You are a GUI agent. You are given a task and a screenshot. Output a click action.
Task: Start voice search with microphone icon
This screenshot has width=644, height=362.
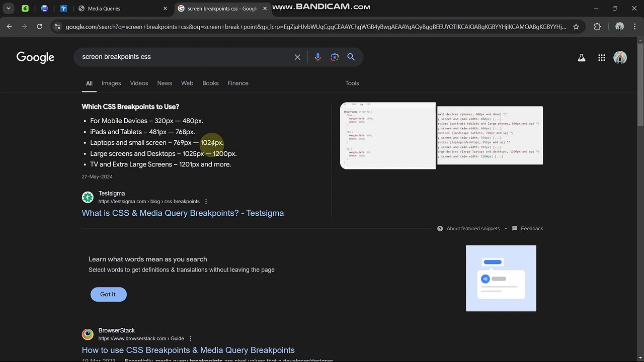317,57
